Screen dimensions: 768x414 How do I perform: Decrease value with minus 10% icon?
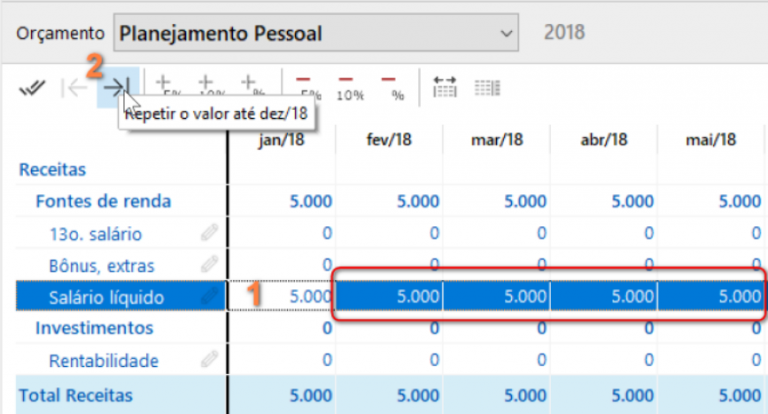(x=349, y=88)
